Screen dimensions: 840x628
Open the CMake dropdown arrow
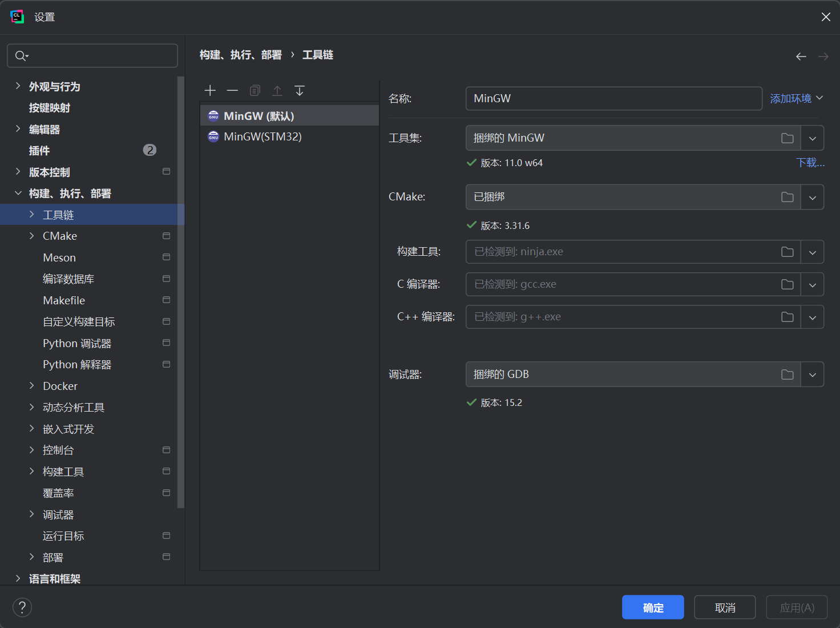click(813, 197)
